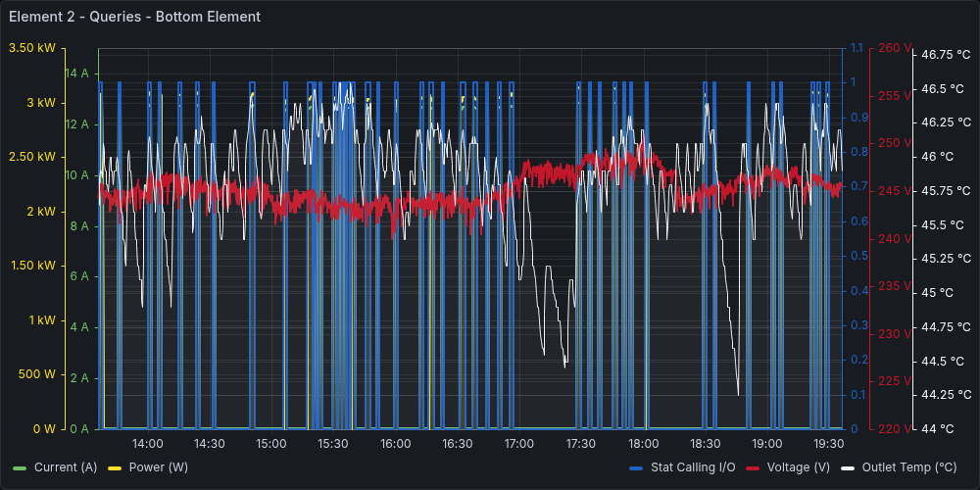The image size is (980, 490).
Task: Click the yellow Power (W) color swatch
Action: point(115,467)
